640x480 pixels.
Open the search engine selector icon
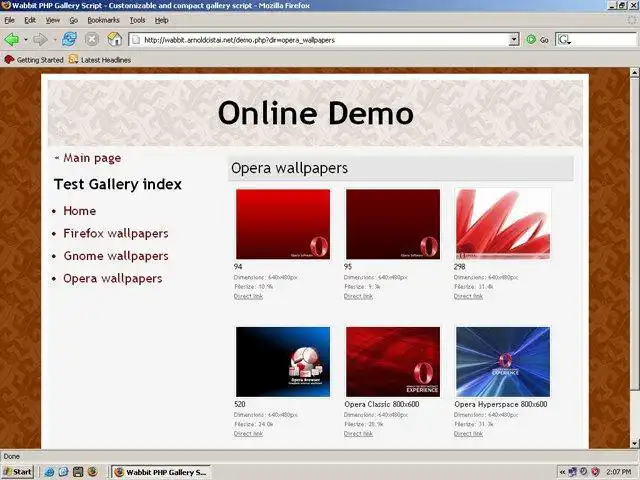click(564, 40)
